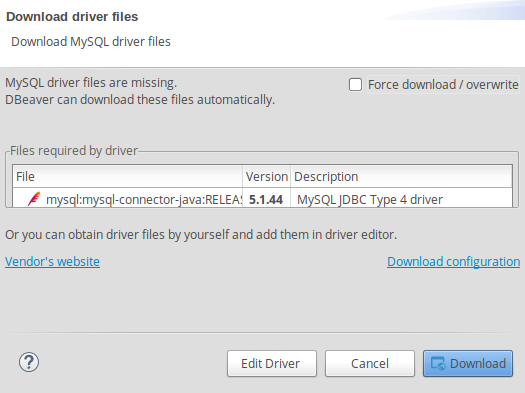Image resolution: width=525 pixels, height=393 pixels.
Task: Click the Download driver files title
Action: pyautogui.click(x=72, y=17)
